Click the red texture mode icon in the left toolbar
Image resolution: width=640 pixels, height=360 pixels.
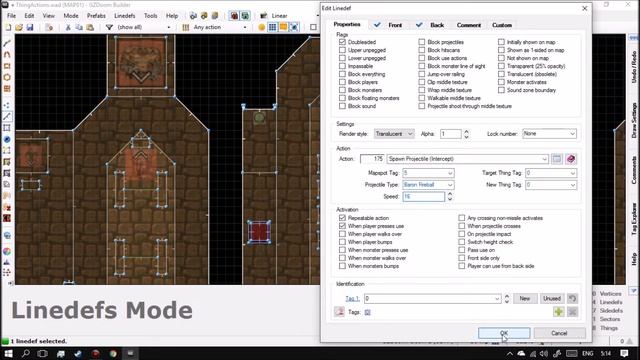pyautogui.click(x=7, y=218)
